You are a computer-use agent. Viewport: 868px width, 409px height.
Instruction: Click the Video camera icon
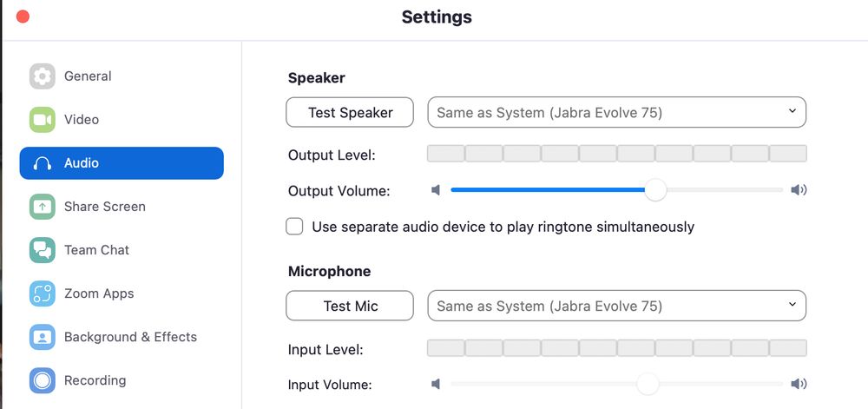42,120
